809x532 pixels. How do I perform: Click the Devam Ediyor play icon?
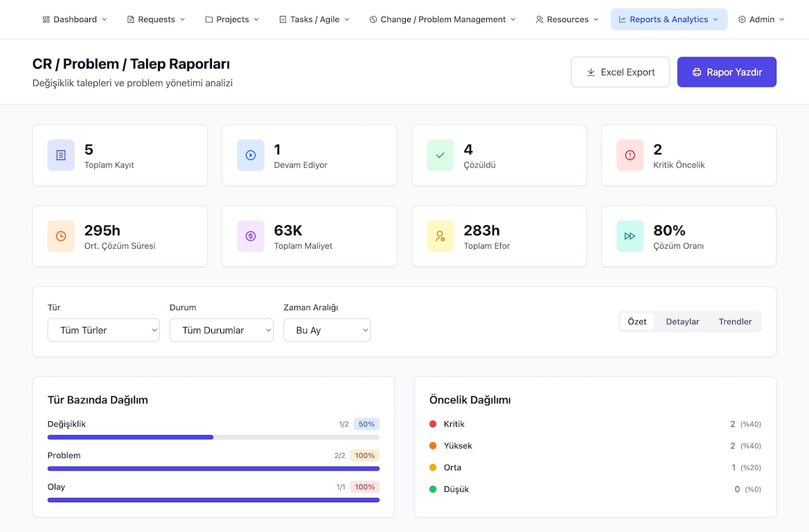(x=251, y=155)
